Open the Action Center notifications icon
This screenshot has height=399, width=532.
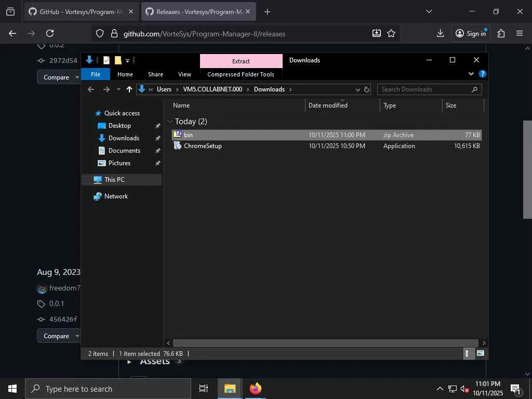coord(515,389)
